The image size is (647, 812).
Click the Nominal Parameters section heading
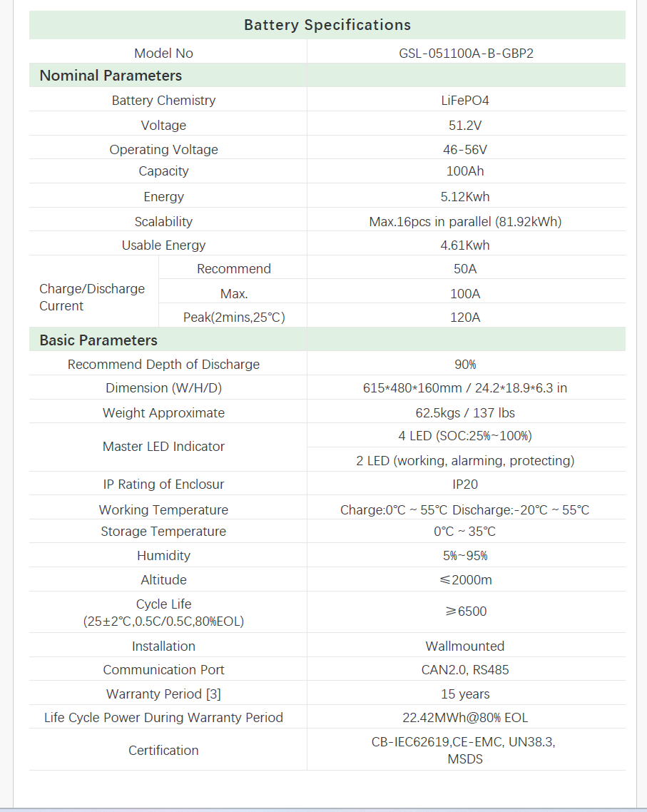111,76
